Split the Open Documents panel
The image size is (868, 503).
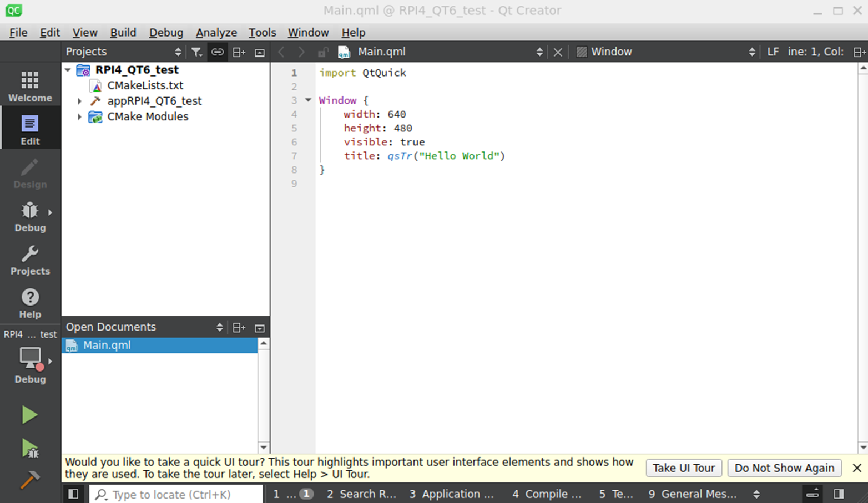[239, 327]
